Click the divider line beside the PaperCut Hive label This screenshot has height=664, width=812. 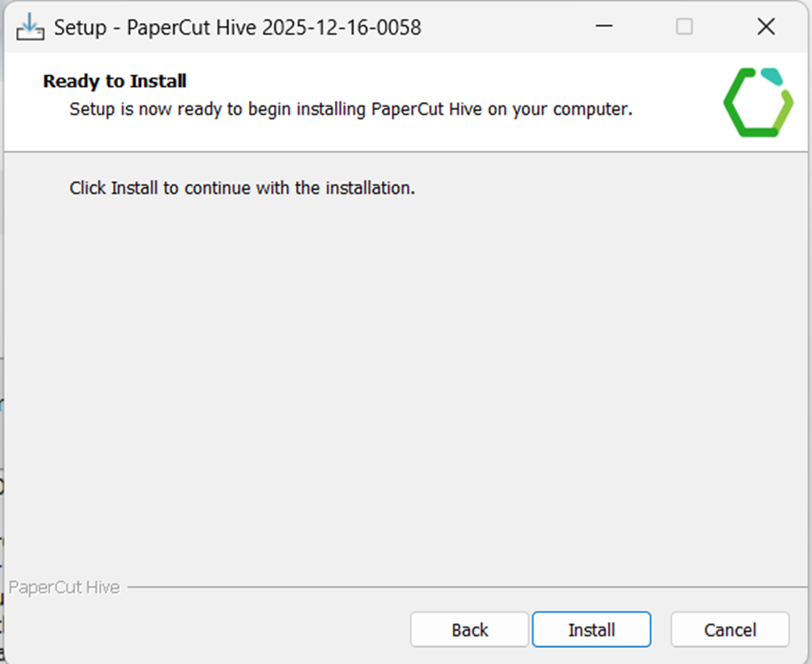443,587
